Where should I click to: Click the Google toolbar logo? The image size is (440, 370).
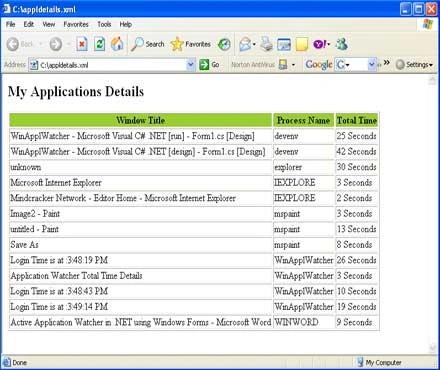319,64
